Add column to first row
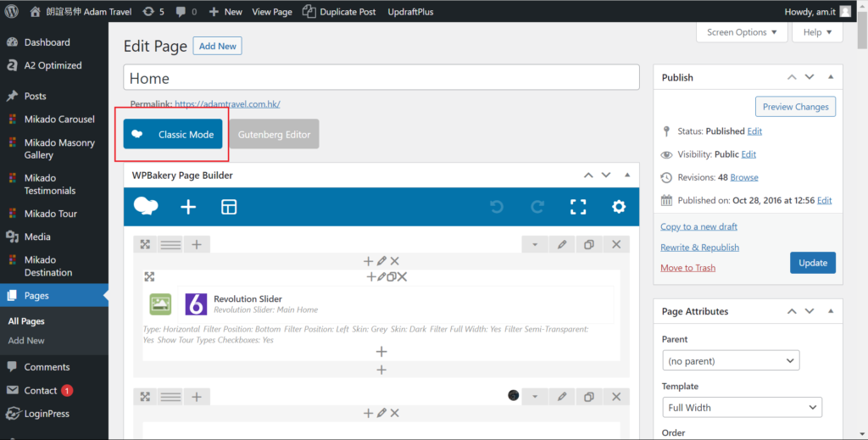This screenshot has width=868, height=440. (197, 244)
